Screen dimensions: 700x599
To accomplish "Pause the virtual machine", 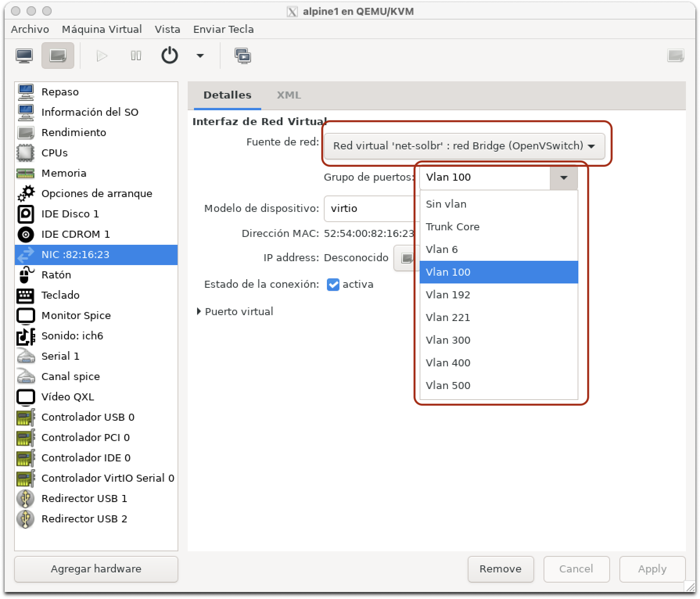I will (136, 56).
